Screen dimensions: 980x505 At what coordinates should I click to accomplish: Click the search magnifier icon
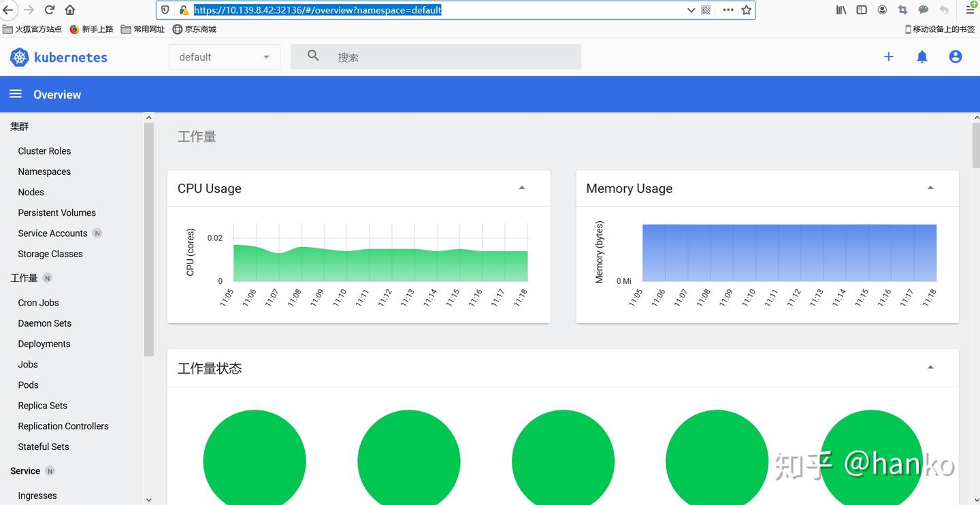coord(312,56)
